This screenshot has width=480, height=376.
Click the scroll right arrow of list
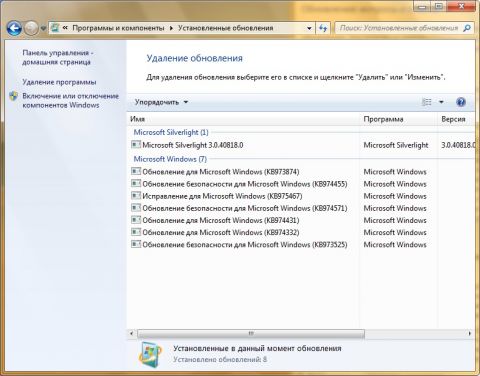470,333
